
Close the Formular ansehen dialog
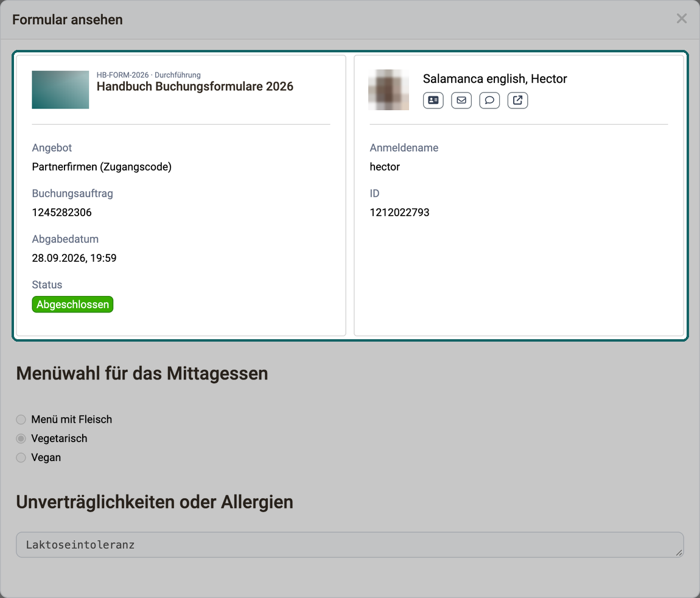point(681,19)
